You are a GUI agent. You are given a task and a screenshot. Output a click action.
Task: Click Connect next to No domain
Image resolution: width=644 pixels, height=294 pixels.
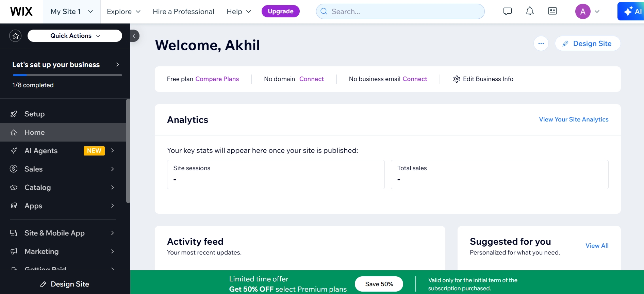pyautogui.click(x=311, y=79)
